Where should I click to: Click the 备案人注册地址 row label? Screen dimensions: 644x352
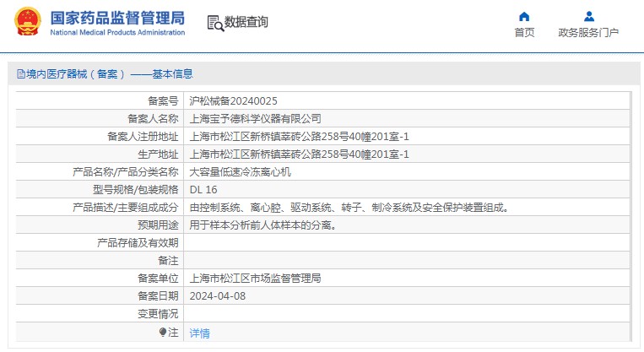point(143,137)
